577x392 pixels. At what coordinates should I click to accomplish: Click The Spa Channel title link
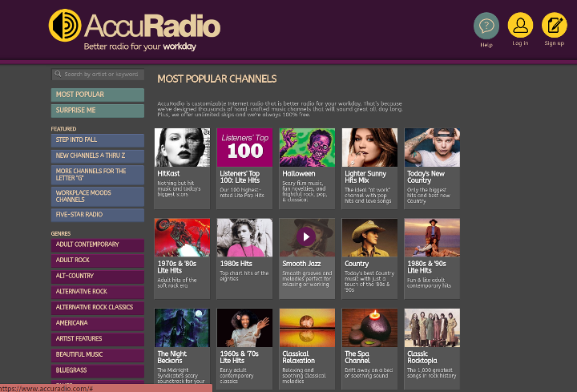coord(357,357)
